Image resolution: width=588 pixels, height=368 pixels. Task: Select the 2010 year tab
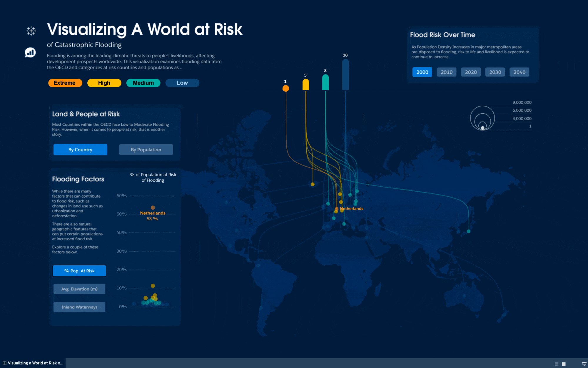tap(446, 72)
